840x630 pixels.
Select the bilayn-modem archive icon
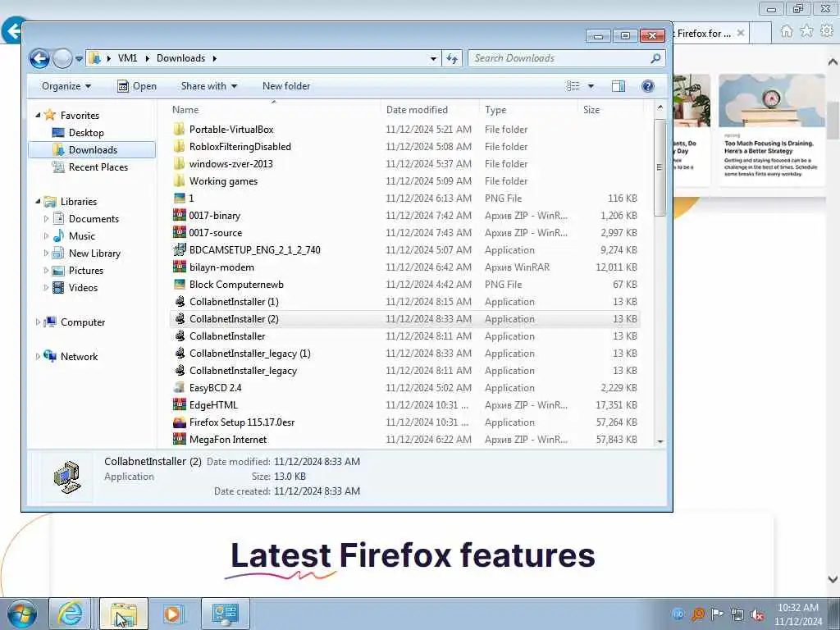click(x=180, y=267)
